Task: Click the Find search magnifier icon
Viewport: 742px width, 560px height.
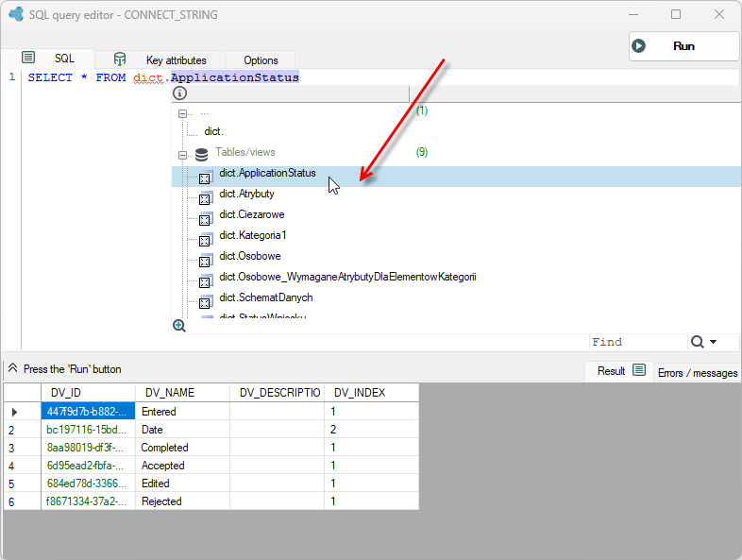Action: 697,342
